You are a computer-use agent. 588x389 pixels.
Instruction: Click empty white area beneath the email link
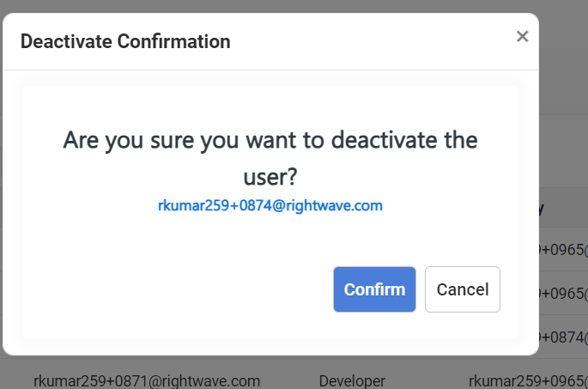pos(270,238)
